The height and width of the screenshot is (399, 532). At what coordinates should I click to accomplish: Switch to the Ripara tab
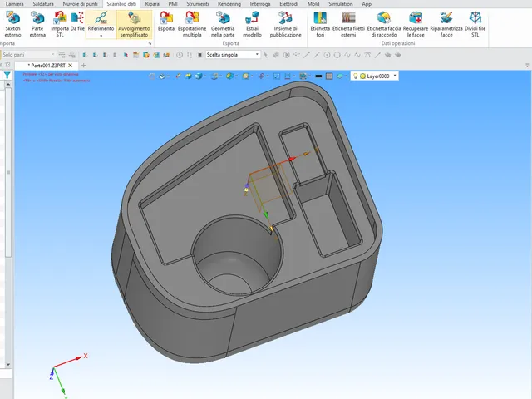point(152,4)
